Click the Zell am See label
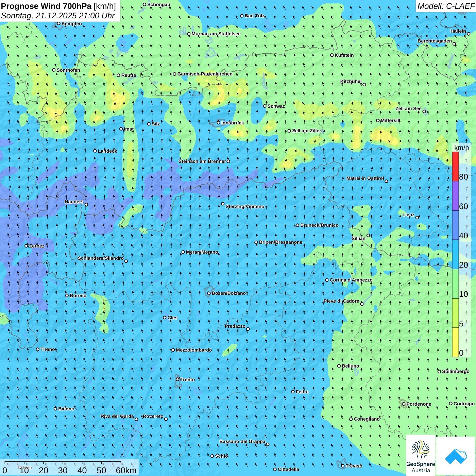Image resolution: width=476 pixels, height=476 pixels. coord(408,109)
